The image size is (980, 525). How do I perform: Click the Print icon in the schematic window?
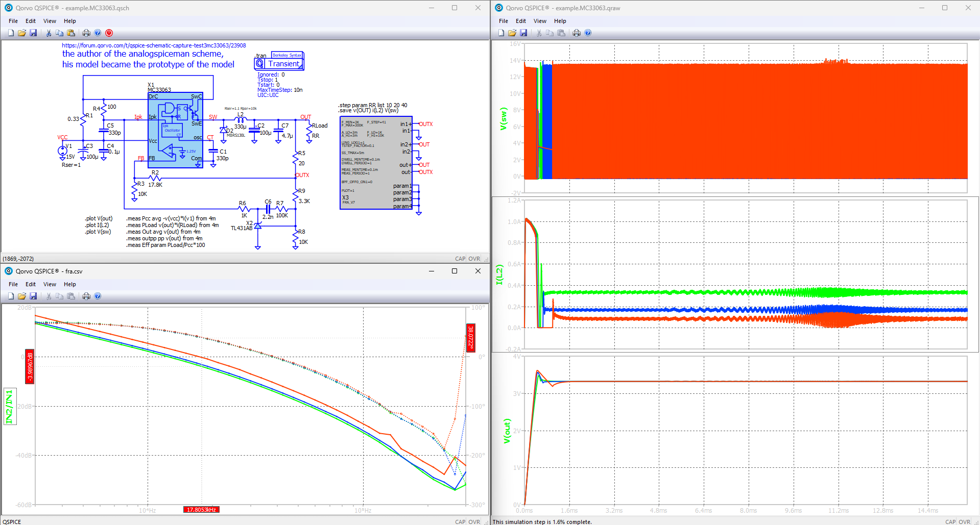point(86,33)
